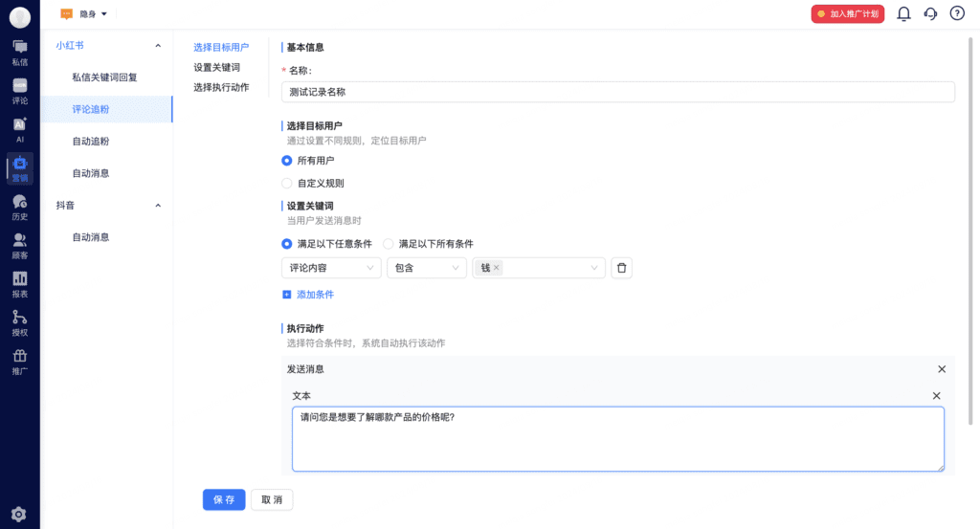Open 私信关键词回复 menu item

coord(106,77)
